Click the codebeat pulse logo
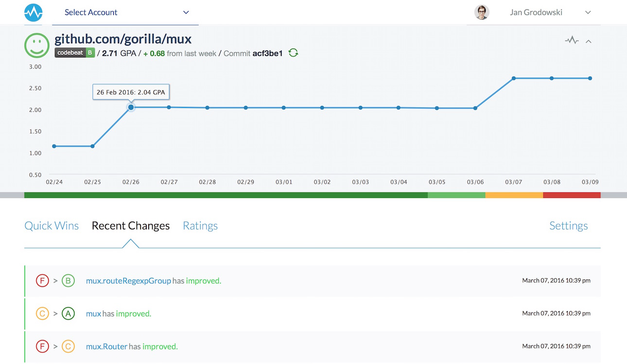This screenshot has height=364, width=627. (x=34, y=12)
